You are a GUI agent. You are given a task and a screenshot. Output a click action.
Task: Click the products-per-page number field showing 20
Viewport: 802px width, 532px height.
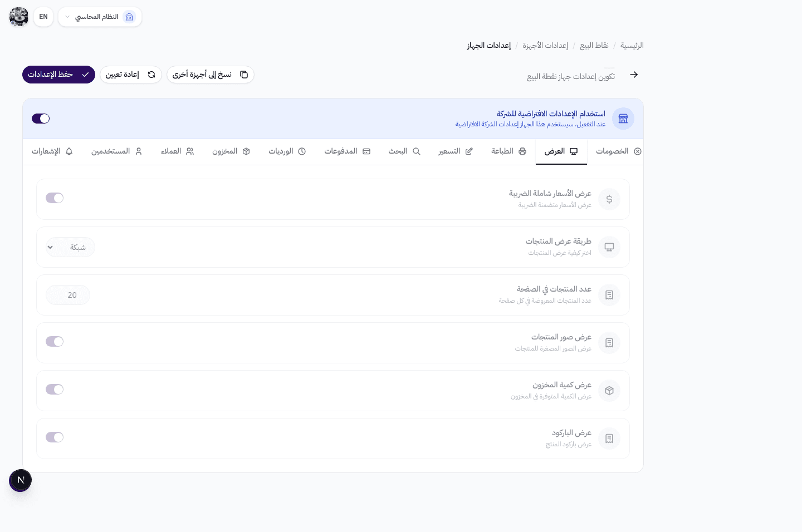click(x=67, y=295)
